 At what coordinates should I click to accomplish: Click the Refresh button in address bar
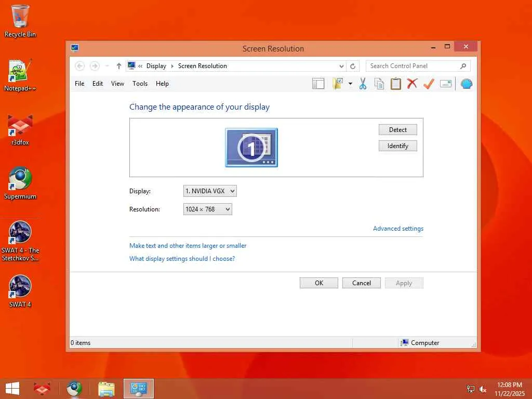(x=353, y=66)
